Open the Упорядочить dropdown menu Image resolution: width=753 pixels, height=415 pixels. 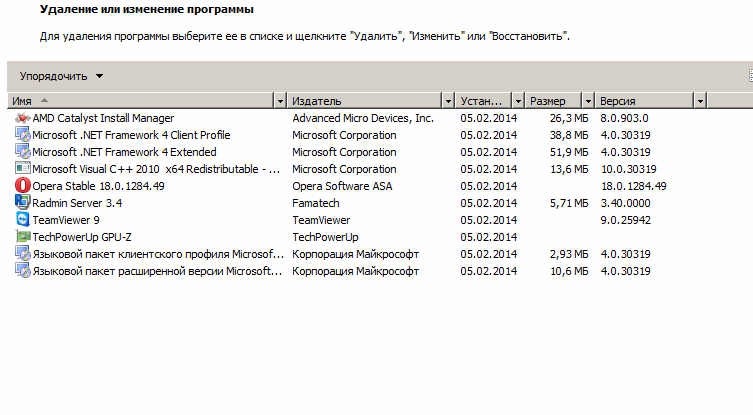(x=61, y=76)
